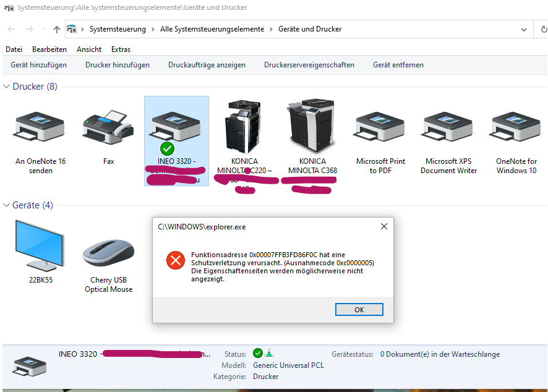Click Geräte und Drucker in the breadcrumb
The image size is (548, 392).
[x=310, y=29]
